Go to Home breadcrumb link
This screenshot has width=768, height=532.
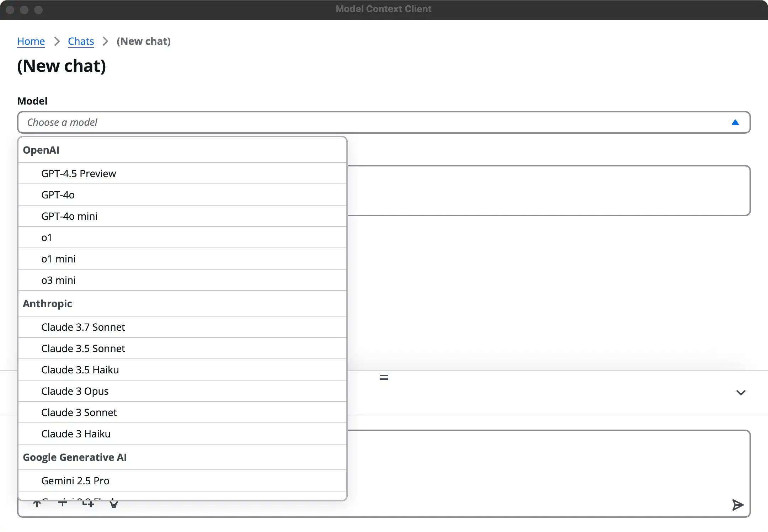tap(31, 41)
